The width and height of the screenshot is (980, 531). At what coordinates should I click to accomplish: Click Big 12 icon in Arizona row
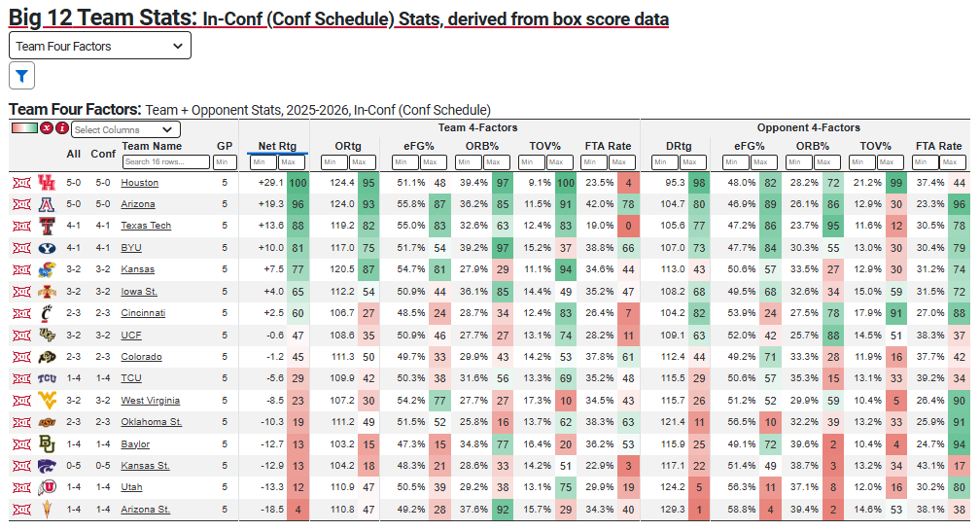point(20,204)
